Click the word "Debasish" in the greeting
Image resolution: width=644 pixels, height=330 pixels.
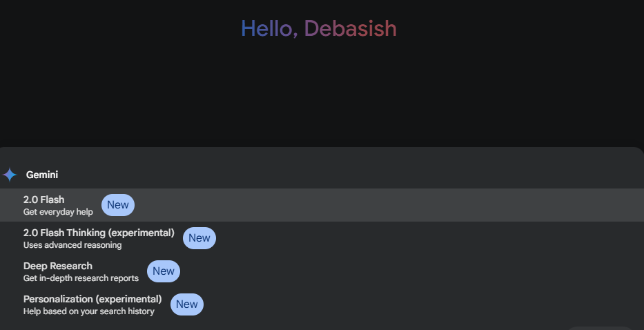[x=351, y=28]
